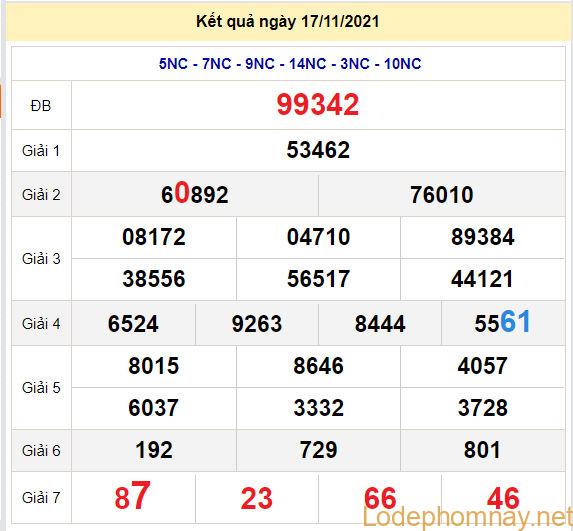Select the ĐB row label
This screenshot has width=573, height=531.
(41, 106)
